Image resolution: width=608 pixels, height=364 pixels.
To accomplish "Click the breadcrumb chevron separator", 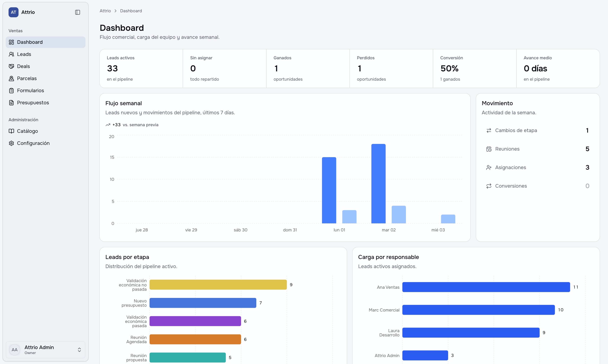I will pyautogui.click(x=116, y=11).
